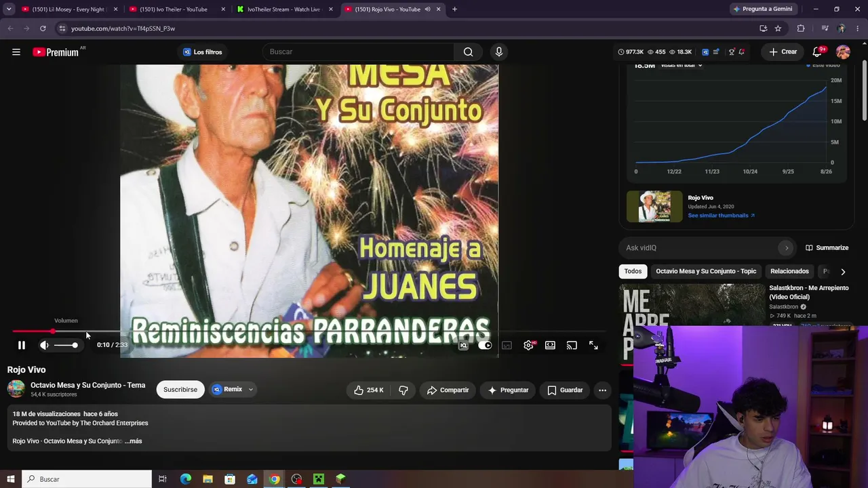Reload the page
The image size is (868, 488).
43,28
